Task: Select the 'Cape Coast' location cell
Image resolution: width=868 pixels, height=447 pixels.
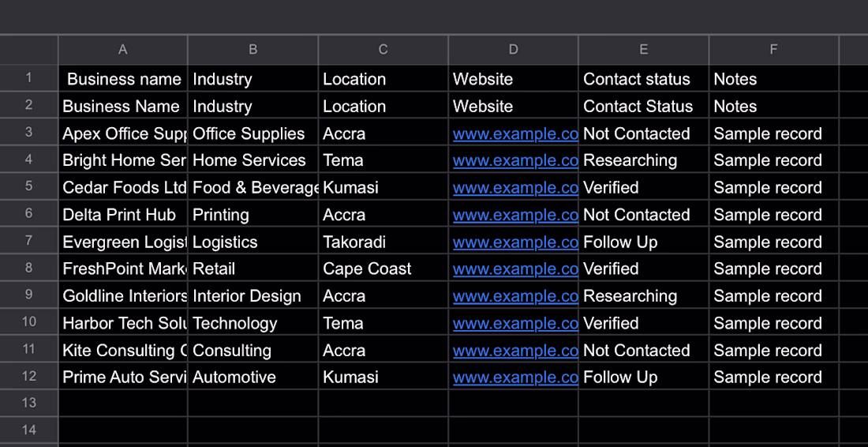Action: pos(383,269)
